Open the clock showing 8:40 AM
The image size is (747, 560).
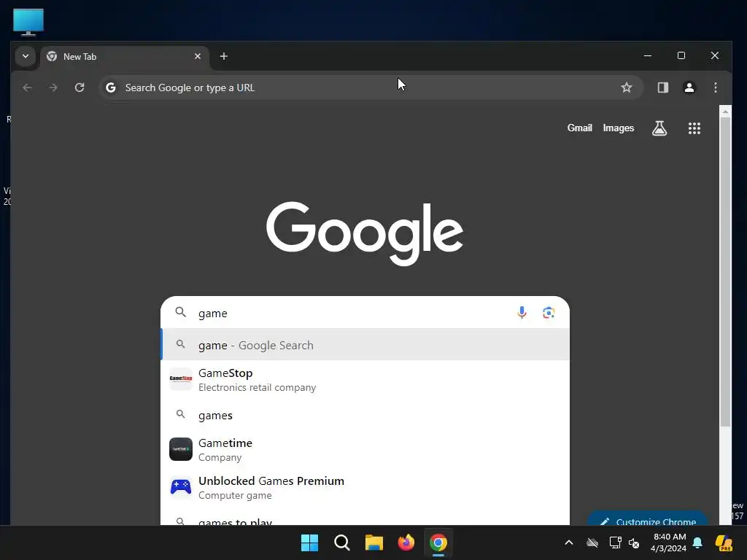click(x=669, y=542)
